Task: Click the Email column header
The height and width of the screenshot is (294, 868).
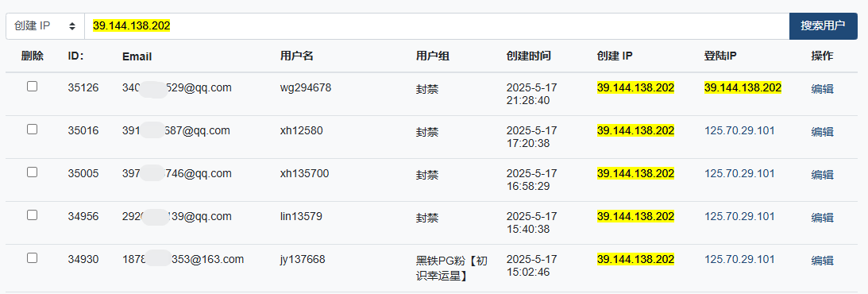Action: click(x=137, y=56)
